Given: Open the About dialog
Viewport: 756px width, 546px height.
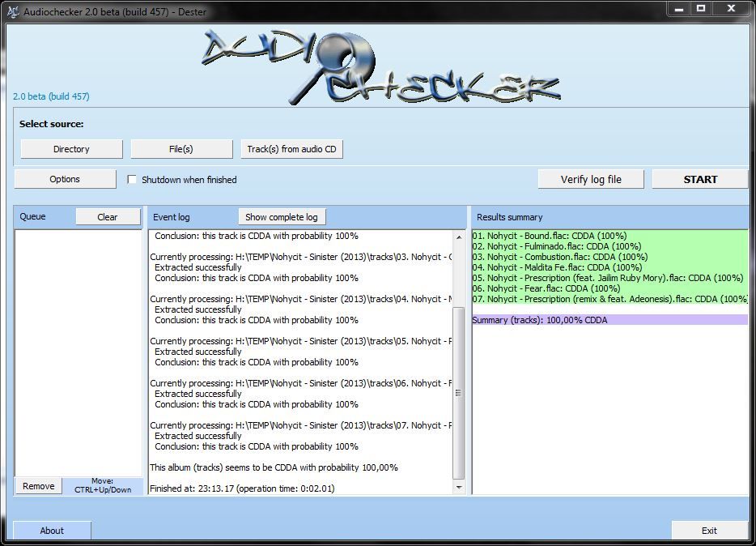Looking at the screenshot, I should pos(52,531).
